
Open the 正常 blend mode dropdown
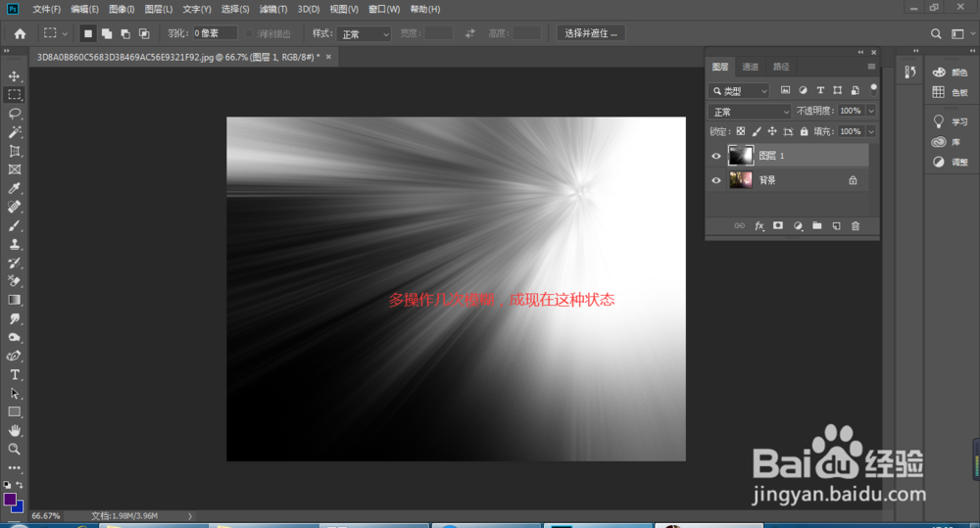click(750, 112)
